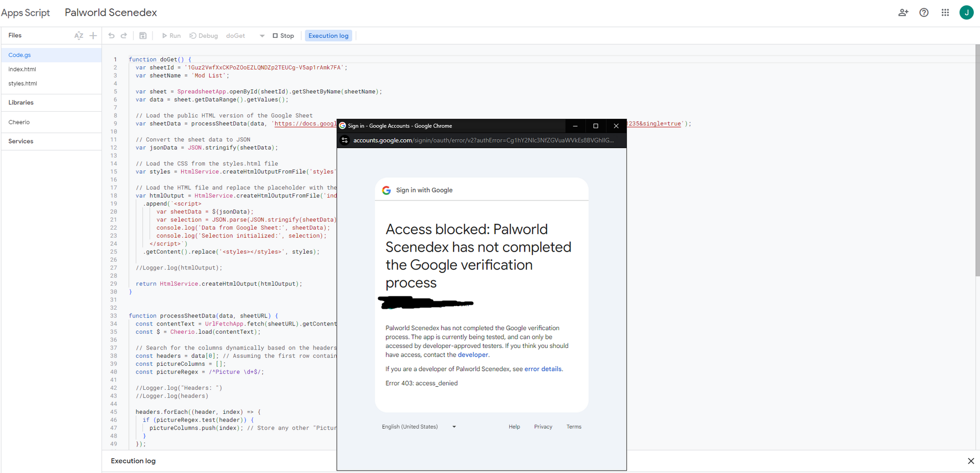Click the redo arrow in toolbar
The width and height of the screenshot is (980, 473).
(124, 36)
